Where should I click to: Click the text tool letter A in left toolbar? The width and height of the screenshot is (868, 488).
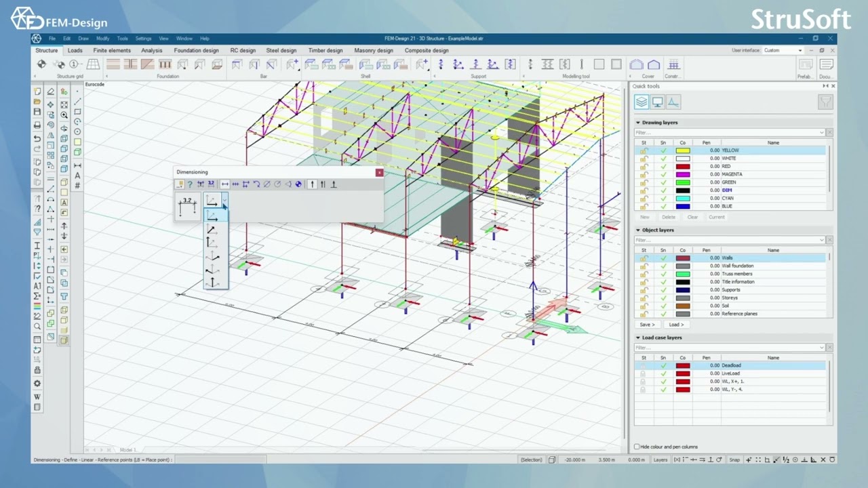(77, 176)
